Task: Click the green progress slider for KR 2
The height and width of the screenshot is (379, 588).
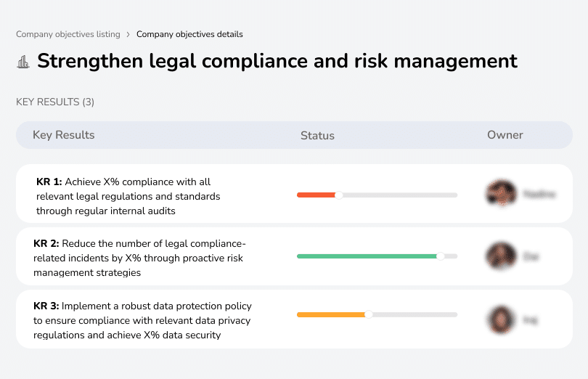Action: [x=377, y=256]
